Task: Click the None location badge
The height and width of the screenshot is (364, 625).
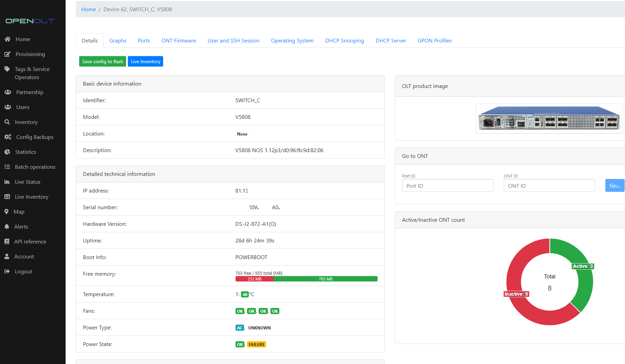Action: coord(242,134)
